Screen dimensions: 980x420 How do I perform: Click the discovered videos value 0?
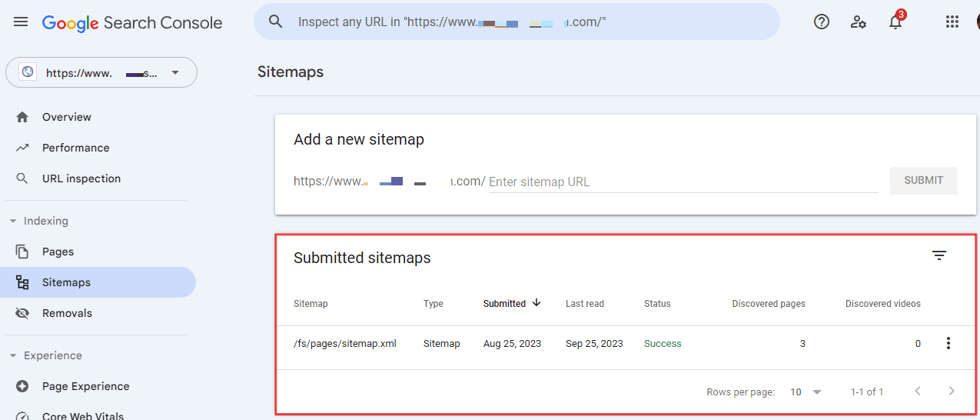pos(918,344)
